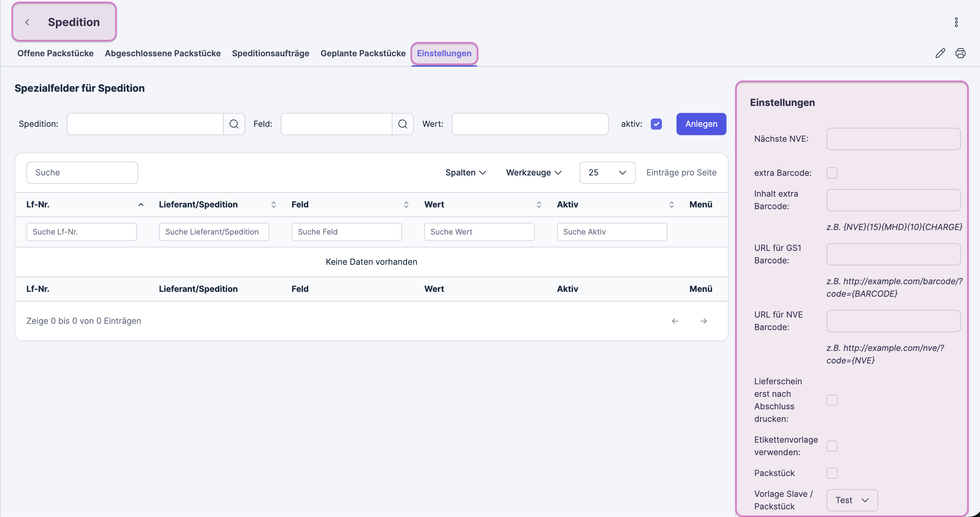
Task: Switch to Offene Packstücke tab
Action: pos(55,53)
